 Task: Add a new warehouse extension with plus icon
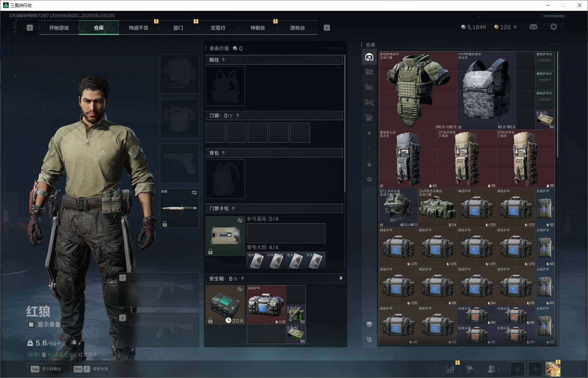(369, 133)
